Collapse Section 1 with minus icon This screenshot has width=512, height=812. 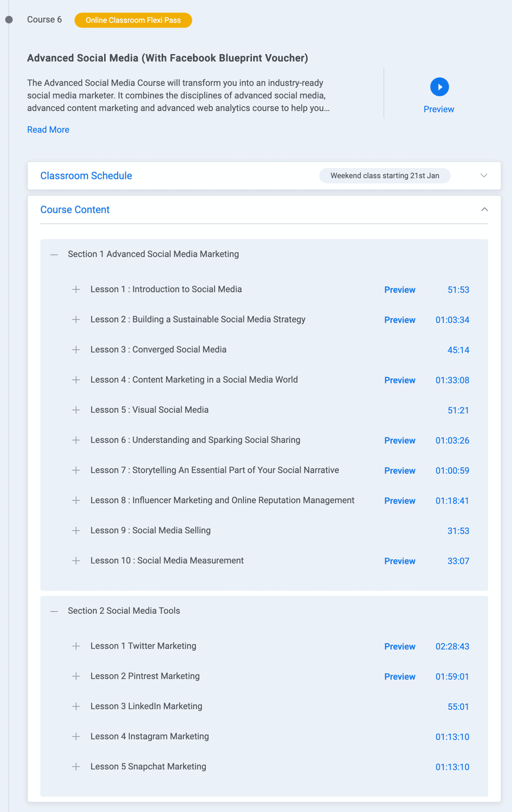[54, 255]
